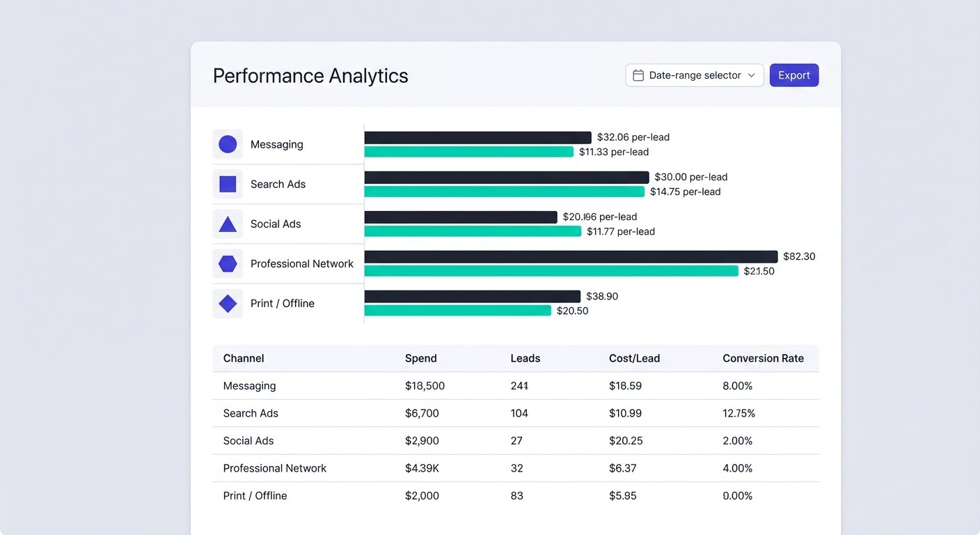
Task: Click the Print / Offline chart label
Action: point(283,303)
